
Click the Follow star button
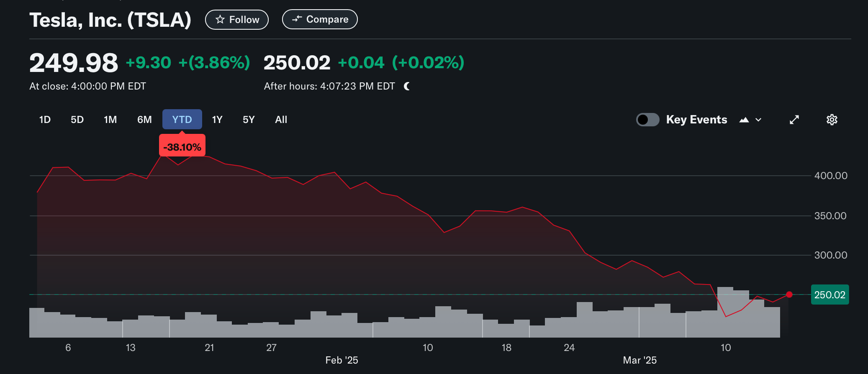(237, 20)
